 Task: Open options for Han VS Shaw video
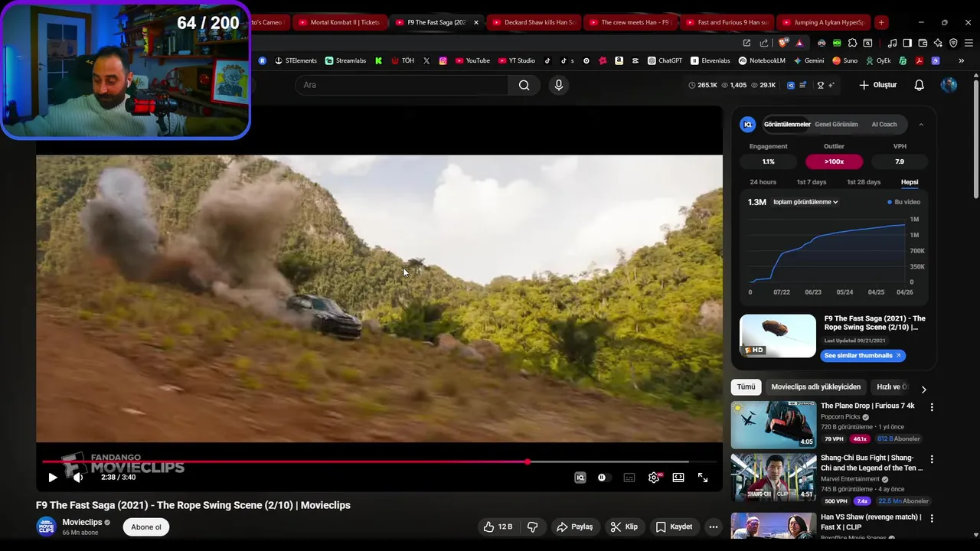pyautogui.click(x=932, y=518)
